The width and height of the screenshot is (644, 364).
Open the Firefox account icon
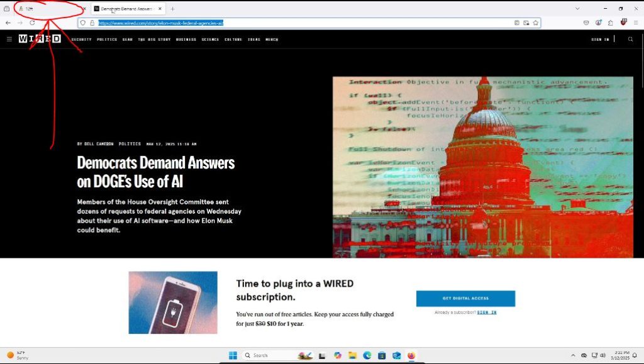(599, 23)
